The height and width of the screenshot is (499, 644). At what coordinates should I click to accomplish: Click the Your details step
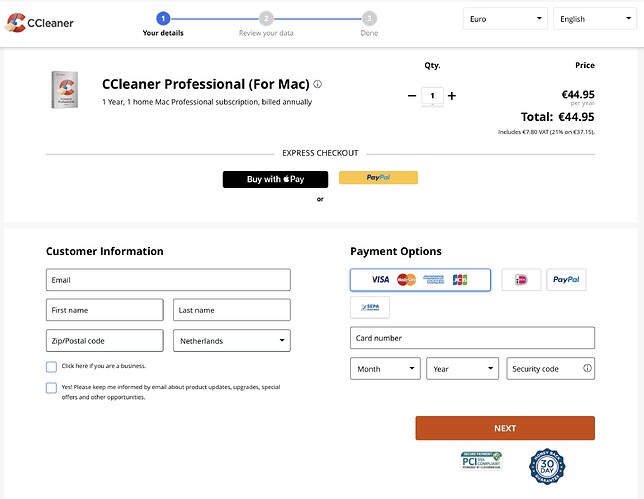click(164, 24)
